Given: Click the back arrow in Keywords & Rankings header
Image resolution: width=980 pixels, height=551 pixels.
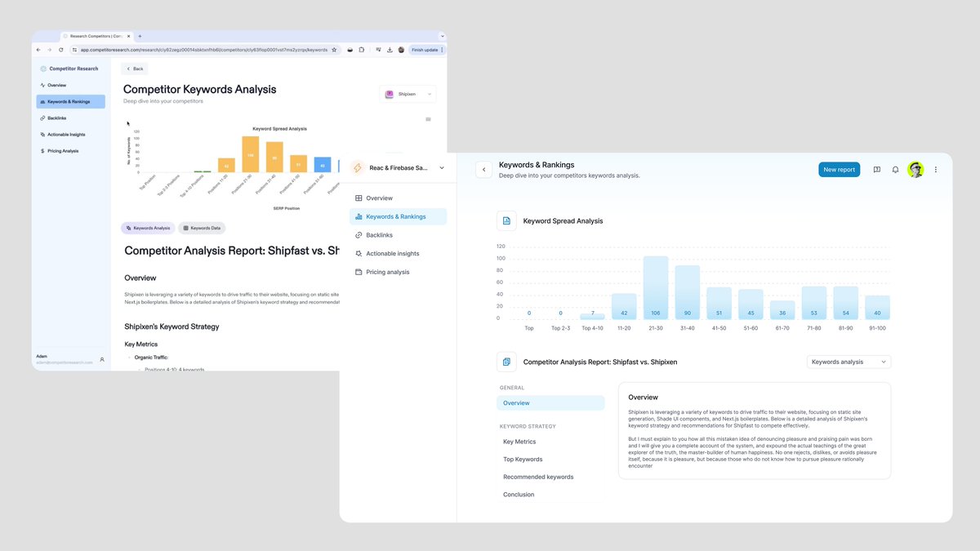Looking at the screenshot, I should 483,170.
